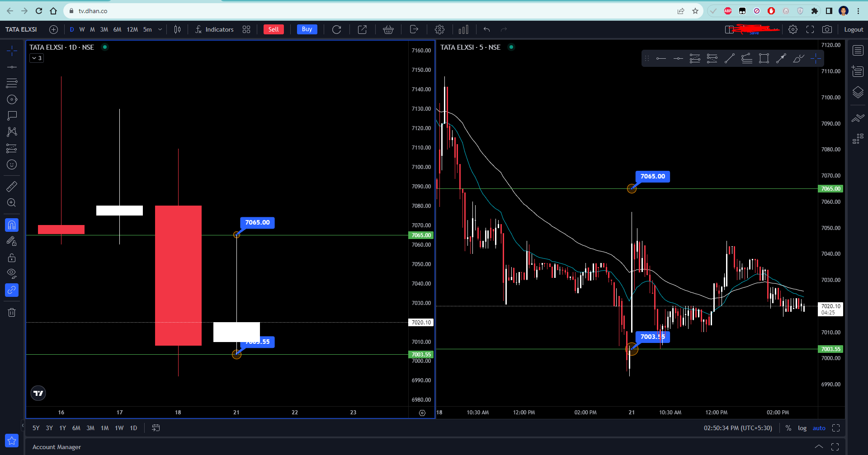Expand the Account Manager panel chevron
This screenshot has height=455, width=868.
click(819, 446)
